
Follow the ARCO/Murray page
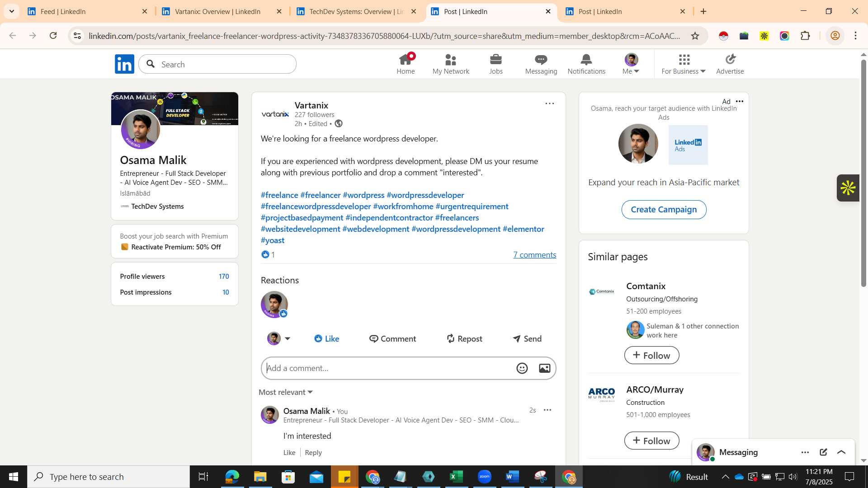pos(651,441)
